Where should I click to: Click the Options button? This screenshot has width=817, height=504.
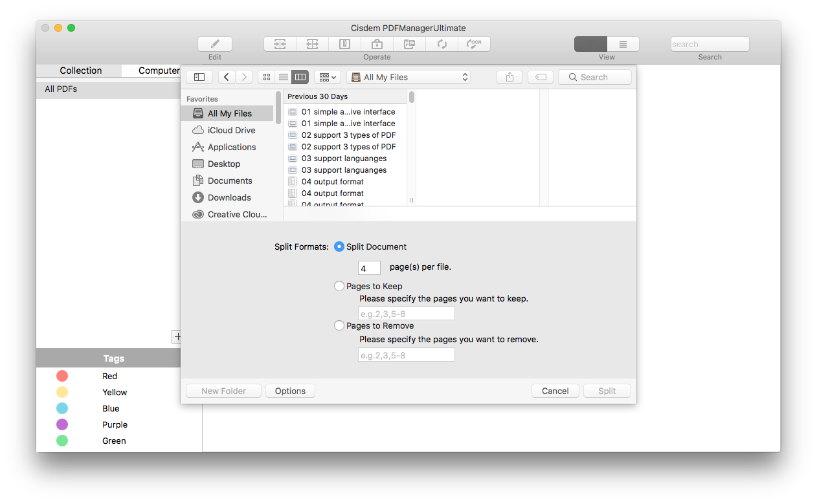point(290,391)
